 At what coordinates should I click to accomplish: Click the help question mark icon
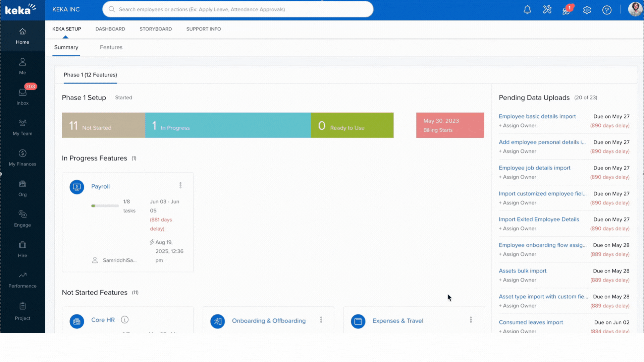(x=607, y=10)
